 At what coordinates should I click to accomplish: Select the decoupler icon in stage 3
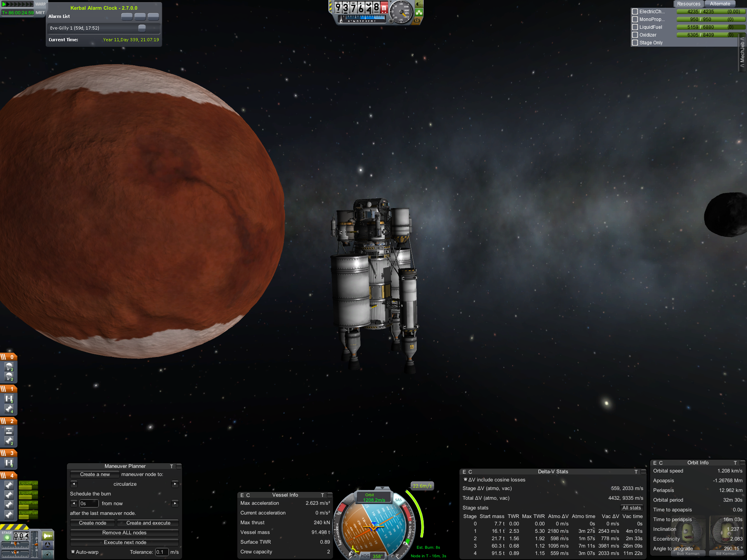pos(9,463)
